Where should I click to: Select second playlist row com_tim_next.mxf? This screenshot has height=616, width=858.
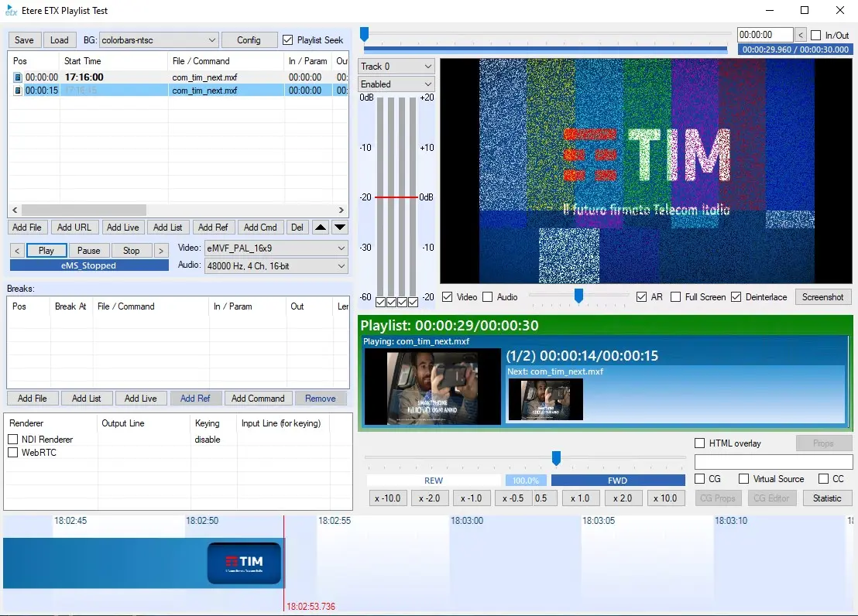pyautogui.click(x=204, y=91)
